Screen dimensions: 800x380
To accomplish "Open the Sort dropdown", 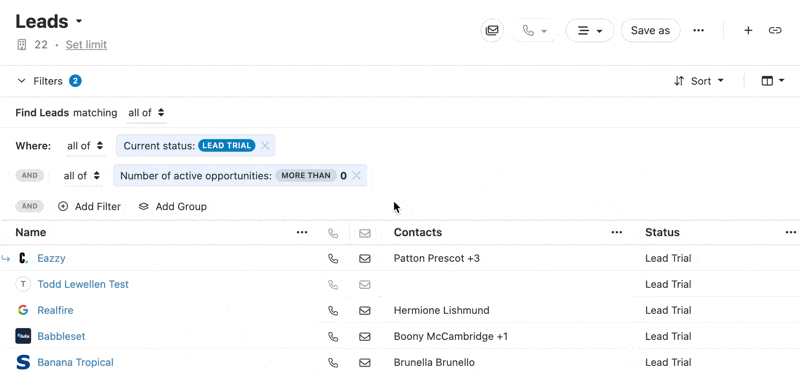I will [699, 81].
